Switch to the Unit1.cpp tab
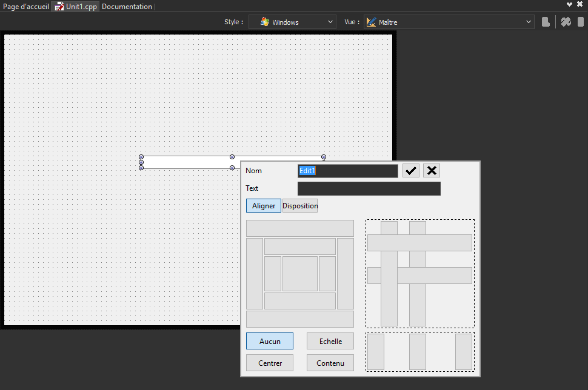The height and width of the screenshot is (390, 588). [x=76, y=7]
